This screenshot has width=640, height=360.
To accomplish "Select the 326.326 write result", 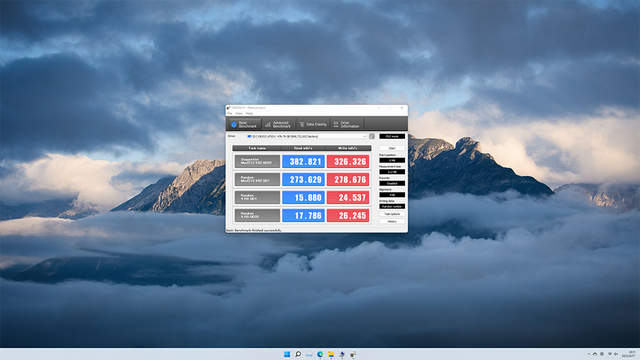I will [x=348, y=161].
